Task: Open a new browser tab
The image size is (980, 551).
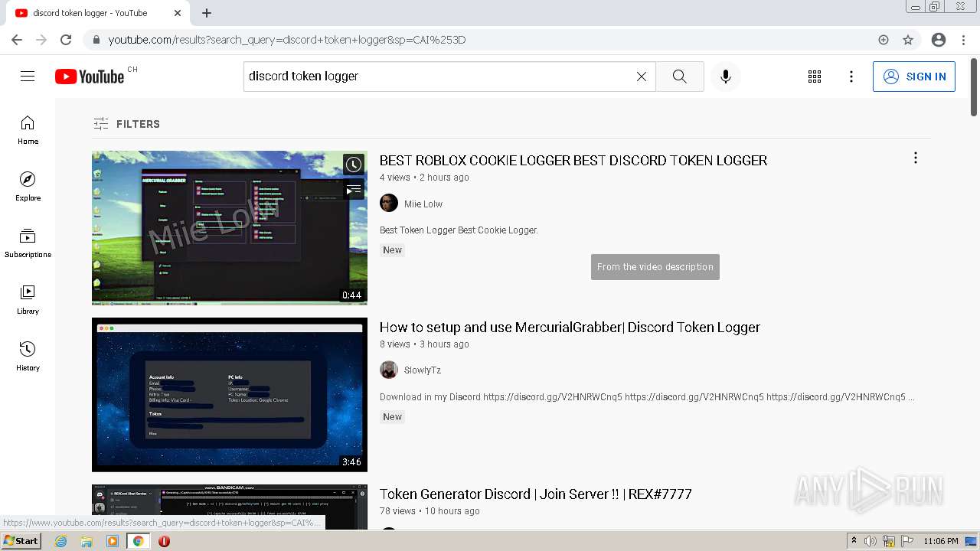Action: coord(207,13)
